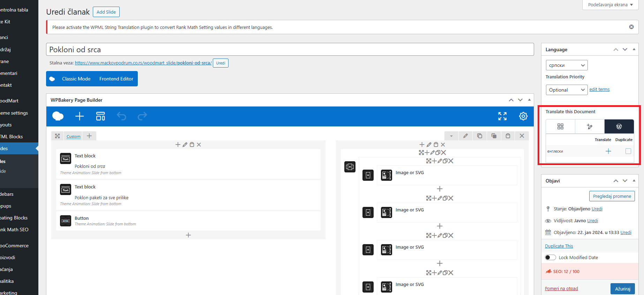644x295 pixels.
Task: Copy the row with duplicate icon
Action: (494, 136)
